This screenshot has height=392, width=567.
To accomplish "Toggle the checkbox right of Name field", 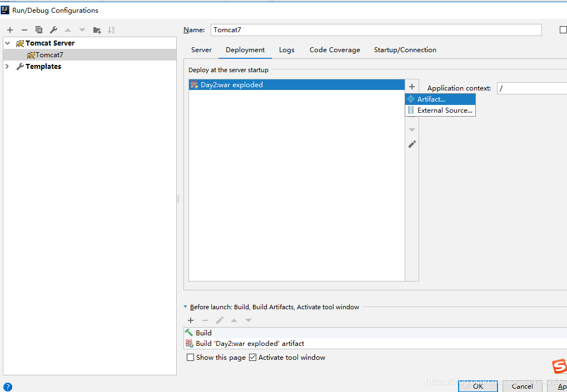I will tap(563, 29).
